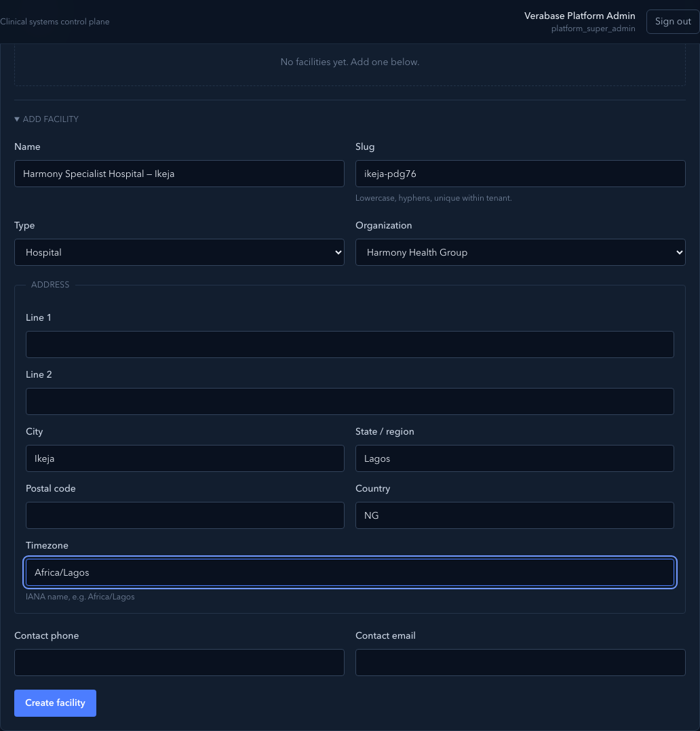Click the ADDRESS fieldset legend

(x=50, y=285)
